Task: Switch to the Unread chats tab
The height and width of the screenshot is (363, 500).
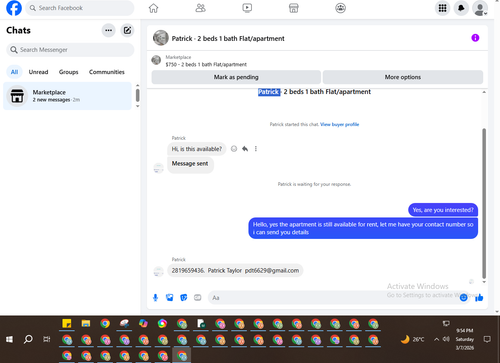Action: pyautogui.click(x=38, y=72)
